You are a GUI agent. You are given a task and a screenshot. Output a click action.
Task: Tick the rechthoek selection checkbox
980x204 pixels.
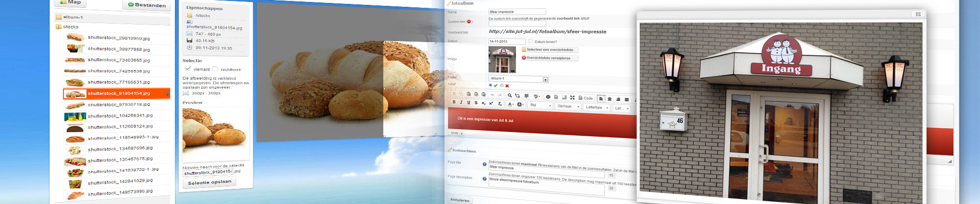pos(215,69)
